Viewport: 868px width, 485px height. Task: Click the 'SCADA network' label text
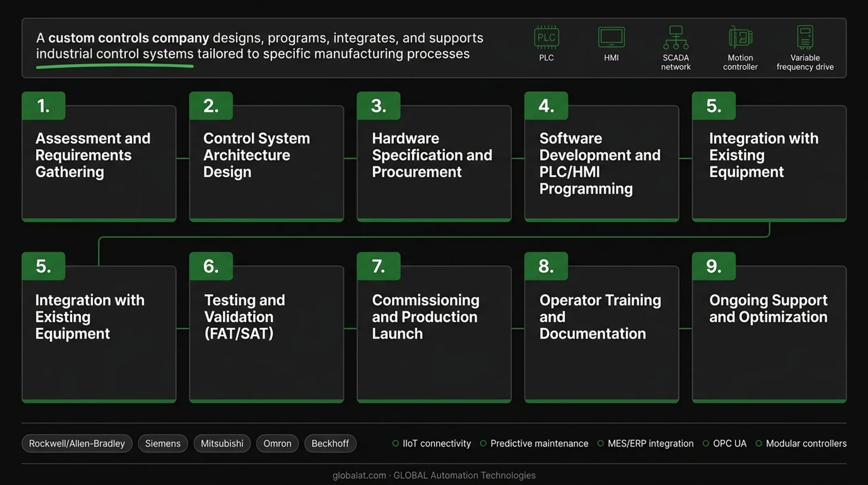coord(676,62)
